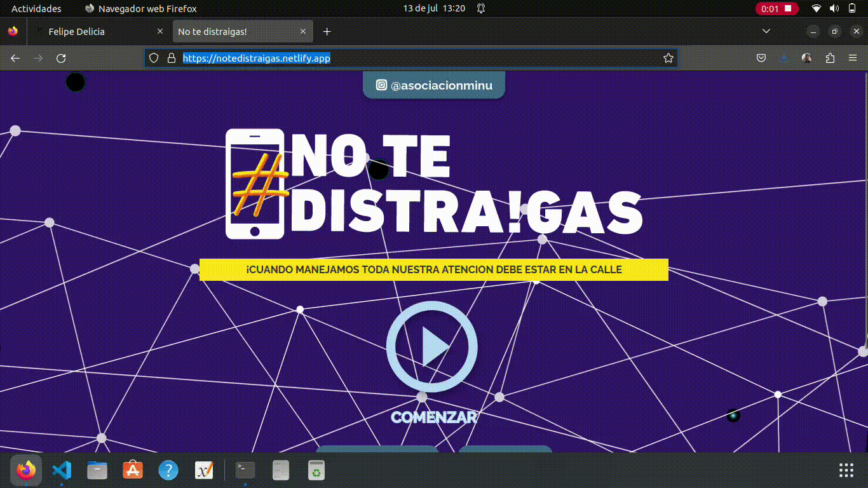868x488 pixels.
Task: Open the extensions puzzle icon
Action: pos(830,58)
